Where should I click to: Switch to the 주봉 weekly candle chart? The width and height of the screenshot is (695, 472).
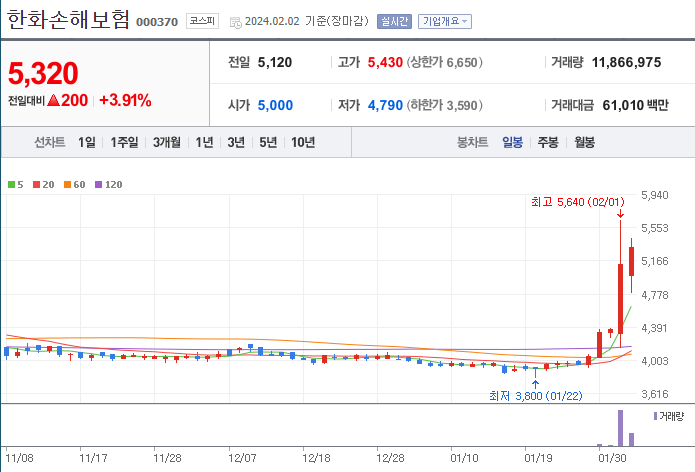548,142
